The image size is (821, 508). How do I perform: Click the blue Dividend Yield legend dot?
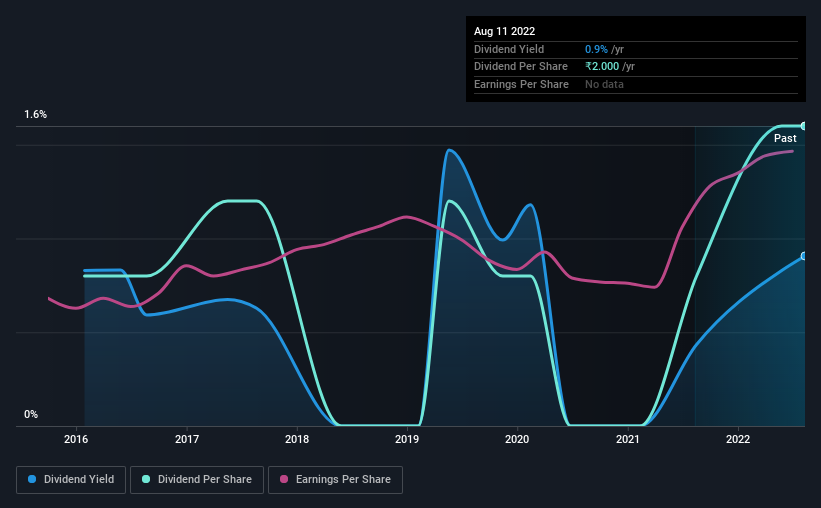coord(32,479)
